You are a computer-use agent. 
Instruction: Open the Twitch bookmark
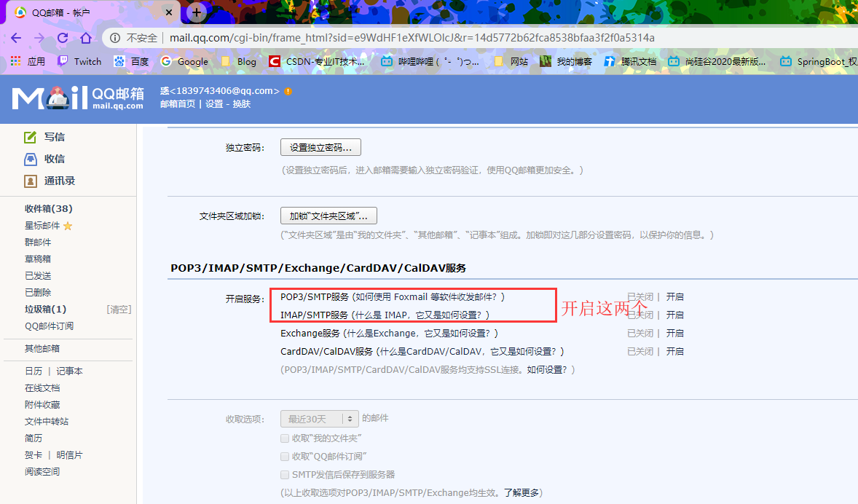click(x=79, y=62)
